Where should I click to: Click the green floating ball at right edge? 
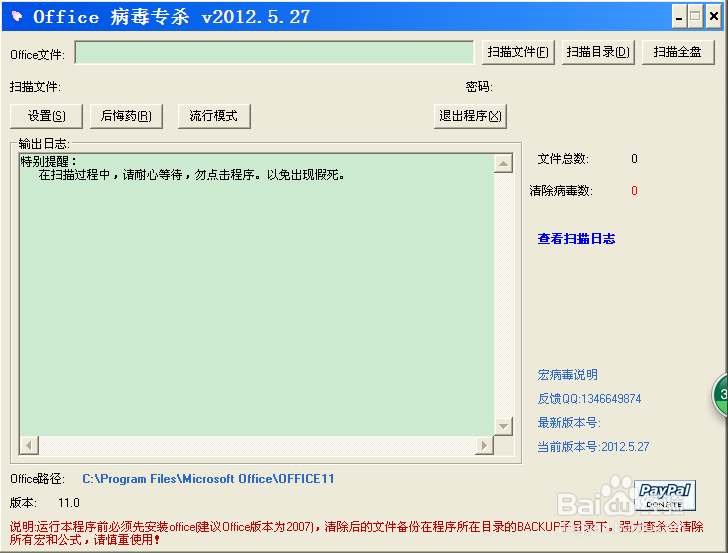coord(721,394)
